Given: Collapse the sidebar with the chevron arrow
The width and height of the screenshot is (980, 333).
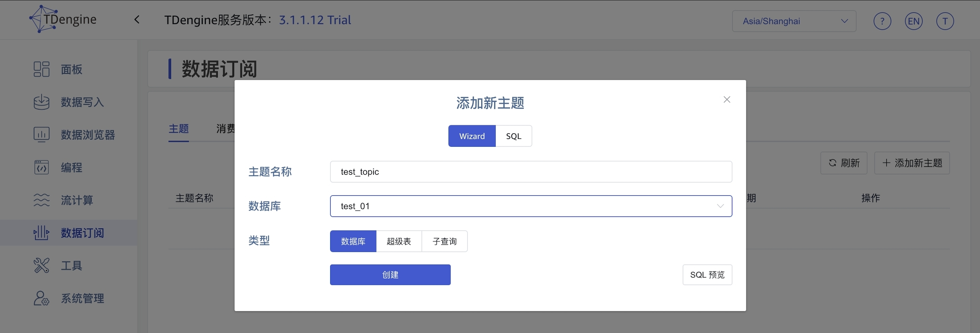Looking at the screenshot, I should click(x=137, y=20).
